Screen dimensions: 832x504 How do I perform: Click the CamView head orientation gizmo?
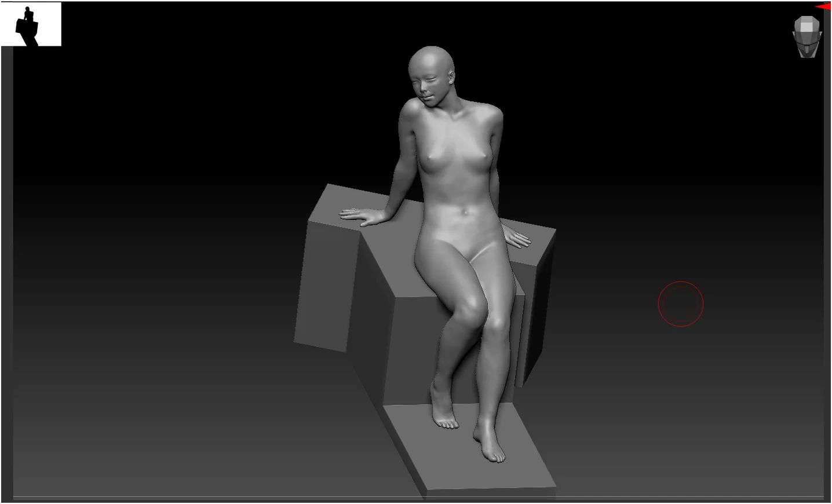click(x=807, y=36)
